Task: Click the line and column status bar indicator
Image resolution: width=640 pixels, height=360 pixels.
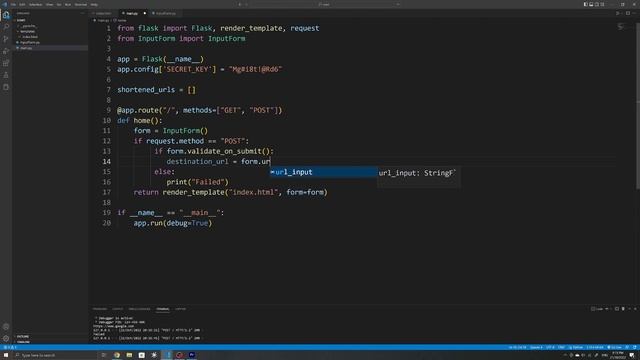Action: point(517,347)
